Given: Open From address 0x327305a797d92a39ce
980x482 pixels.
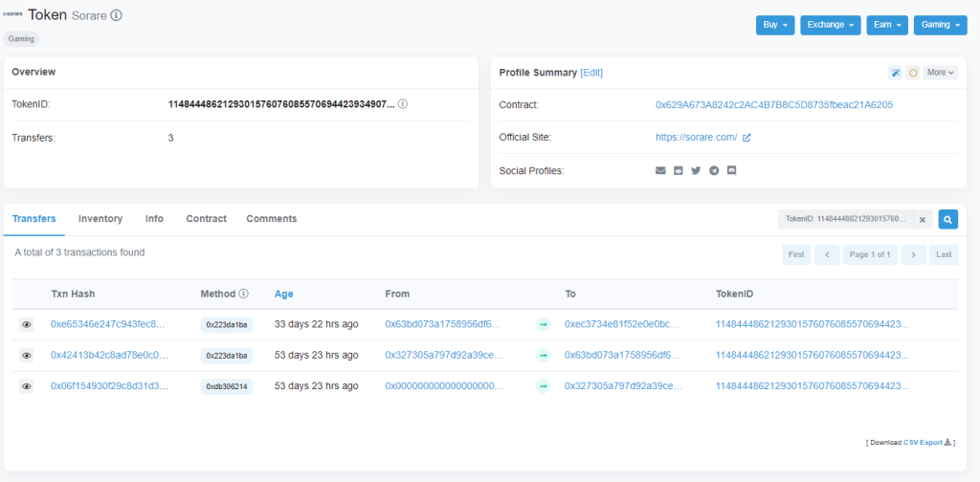Looking at the screenshot, I should coord(444,355).
